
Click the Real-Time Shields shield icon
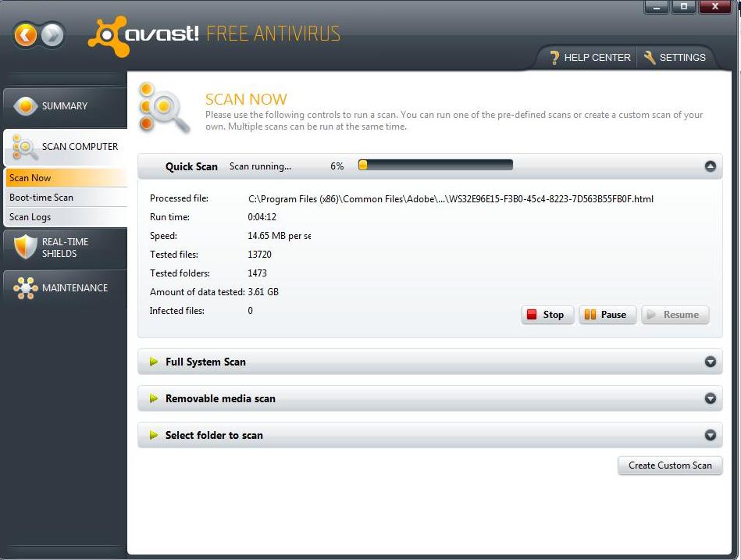coord(26,247)
